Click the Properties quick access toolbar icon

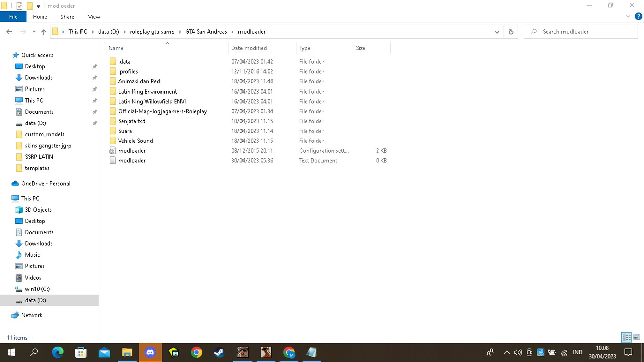pos(19,6)
